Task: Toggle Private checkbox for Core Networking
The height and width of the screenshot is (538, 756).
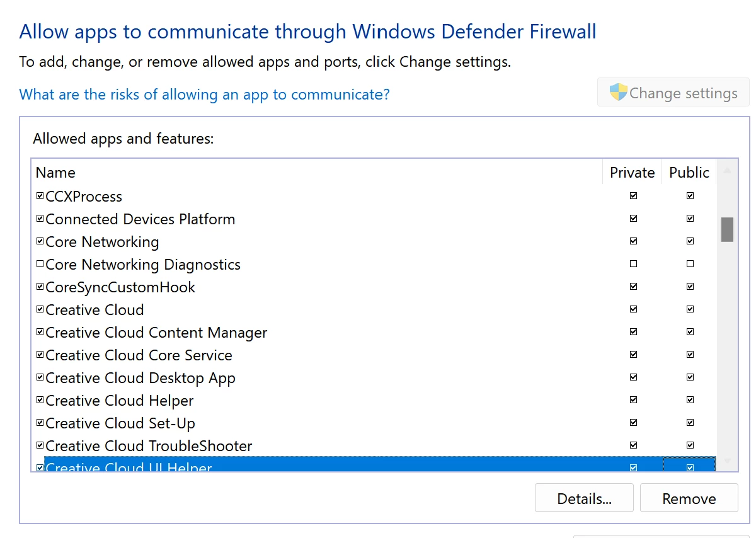Action: [x=633, y=241]
